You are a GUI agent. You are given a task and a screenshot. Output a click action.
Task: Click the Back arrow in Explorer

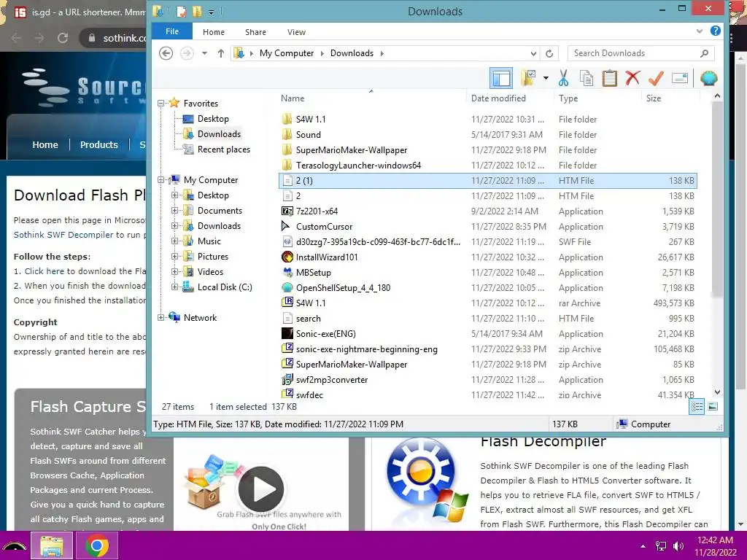[166, 52]
